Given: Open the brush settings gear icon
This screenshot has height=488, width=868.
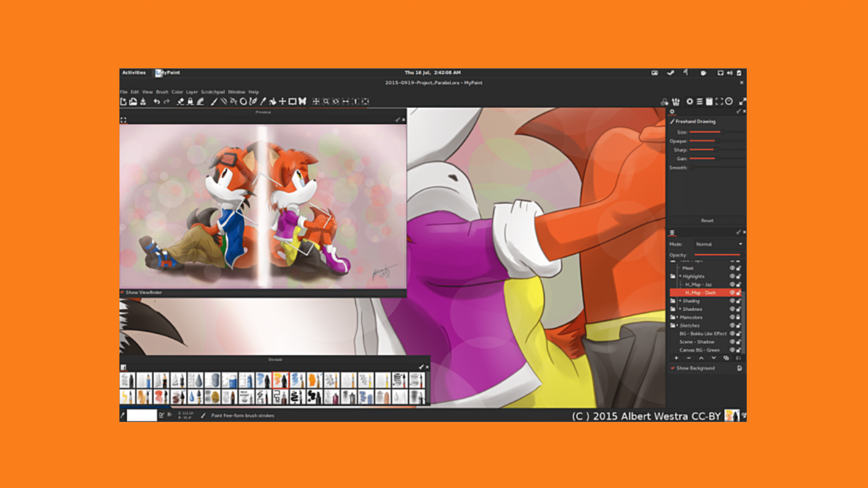Looking at the screenshot, I should click(x=689, y=102).
